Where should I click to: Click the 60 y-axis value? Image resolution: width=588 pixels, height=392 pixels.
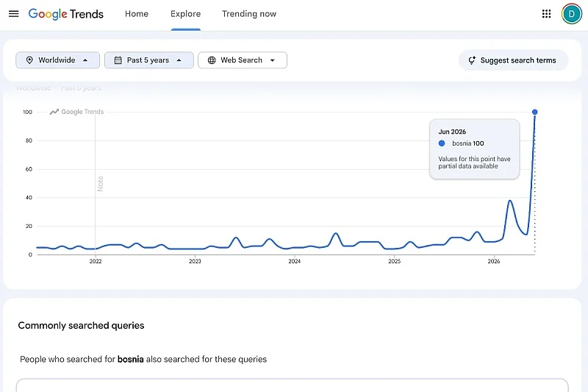[29, 169]
